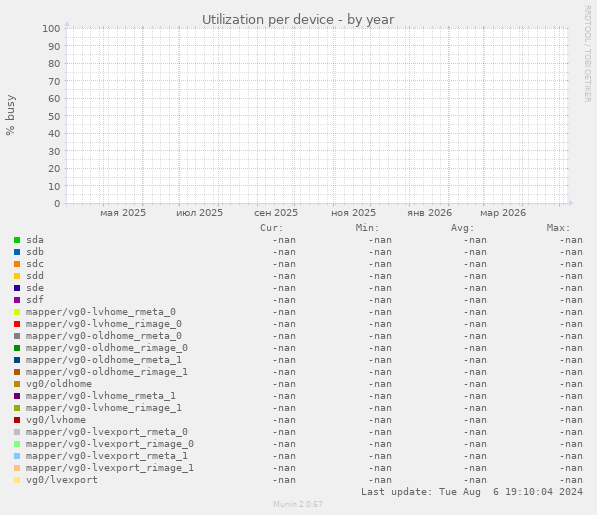Click the 'Last update' timestamp text
This screenshot has height=515, width=597.
pos(472,492)
